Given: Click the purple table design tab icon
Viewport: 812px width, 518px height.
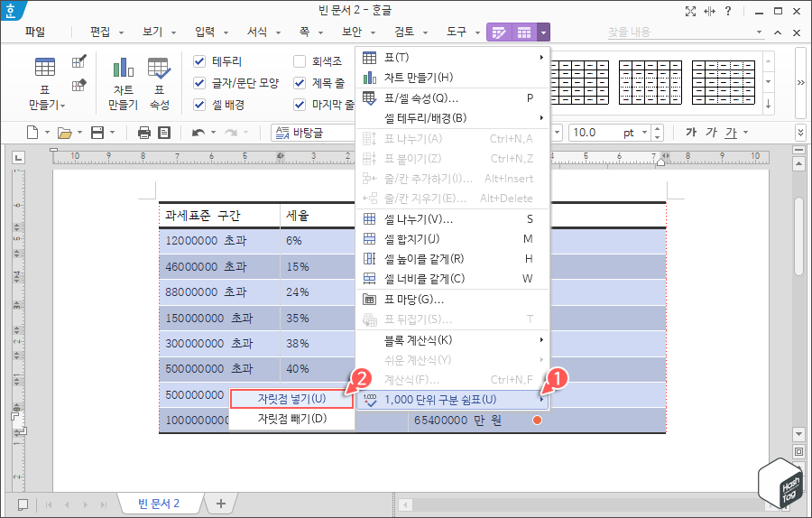Looking at the screenshot, I should (499, 32).
